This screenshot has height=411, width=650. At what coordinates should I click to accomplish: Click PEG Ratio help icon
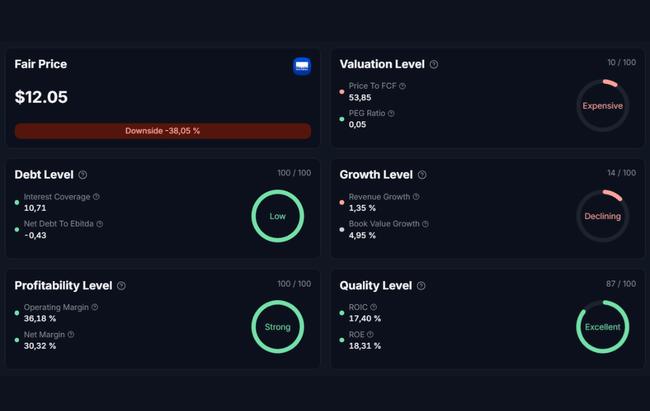pyautogui.click(x=391, y=114)
